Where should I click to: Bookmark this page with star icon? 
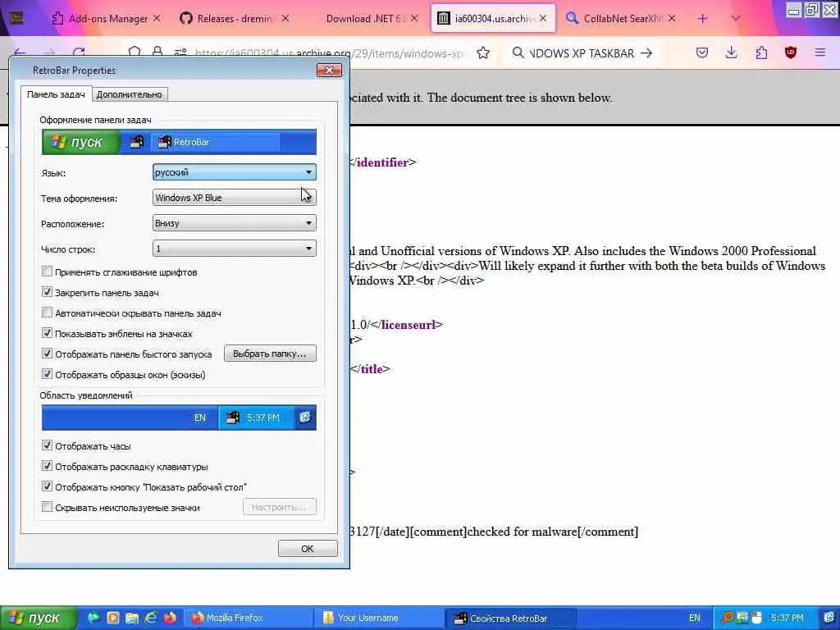tap(482, 53)
